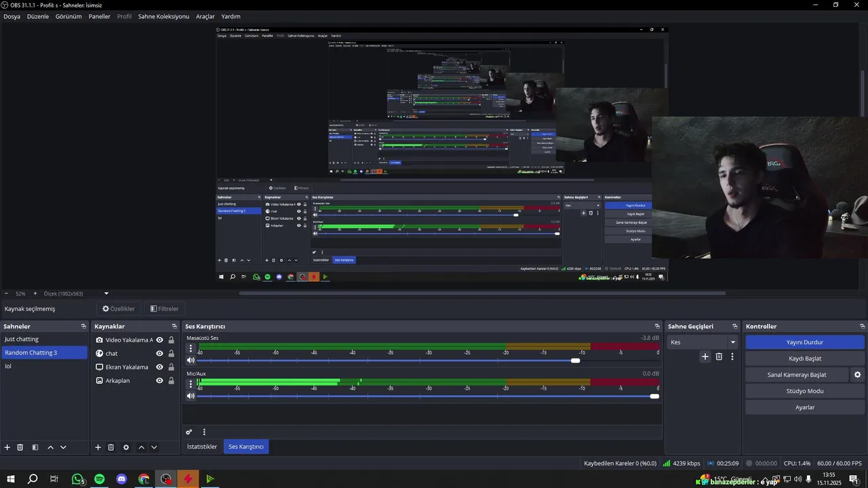Start recording with Kaydı Başlat
The width and height of the screenshot is (868, 488).
click(804, 359)
